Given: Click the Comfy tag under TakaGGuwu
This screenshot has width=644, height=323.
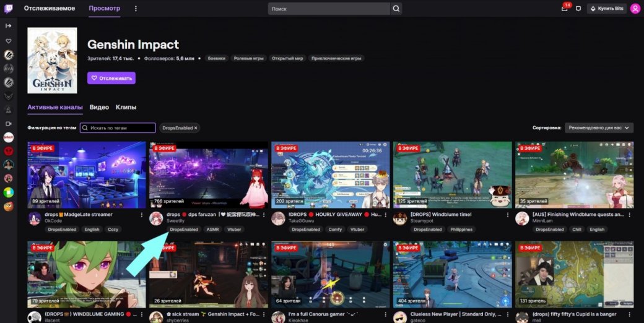Looking at the screenshot, I should click(335, 230).
